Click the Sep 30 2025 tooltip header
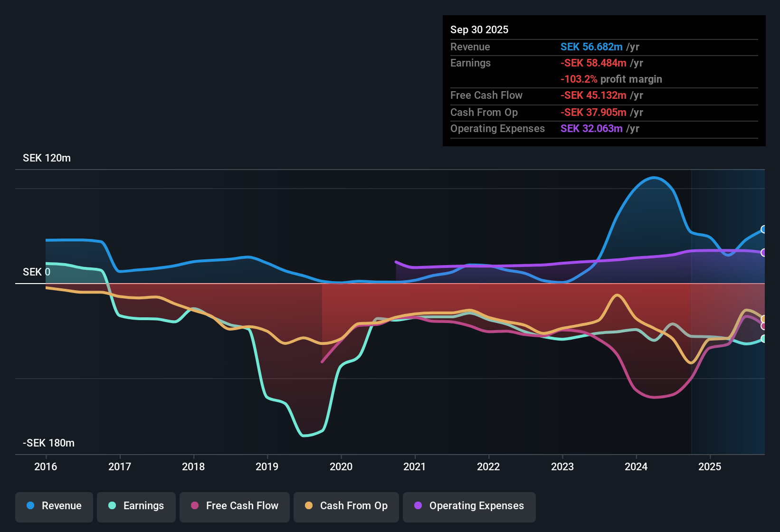Viewport: 780px width, 532px height. pos(479,29)
